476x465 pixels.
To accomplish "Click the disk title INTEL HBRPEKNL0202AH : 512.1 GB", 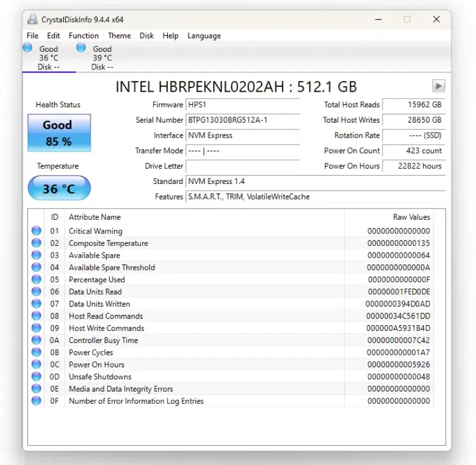I will [236, 87].
